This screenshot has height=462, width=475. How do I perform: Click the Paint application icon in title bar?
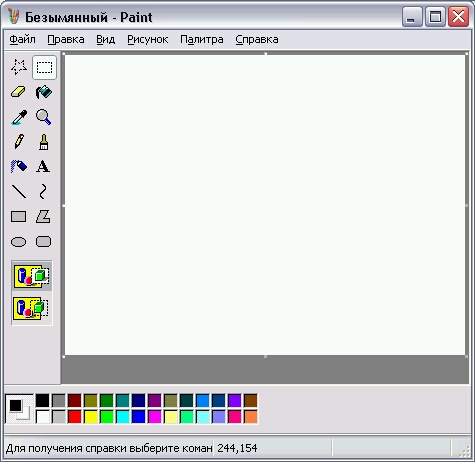[13, 17]
